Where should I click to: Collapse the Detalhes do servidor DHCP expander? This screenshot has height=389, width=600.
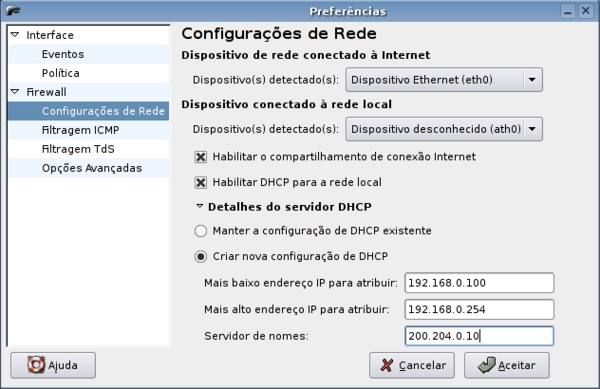199,207
